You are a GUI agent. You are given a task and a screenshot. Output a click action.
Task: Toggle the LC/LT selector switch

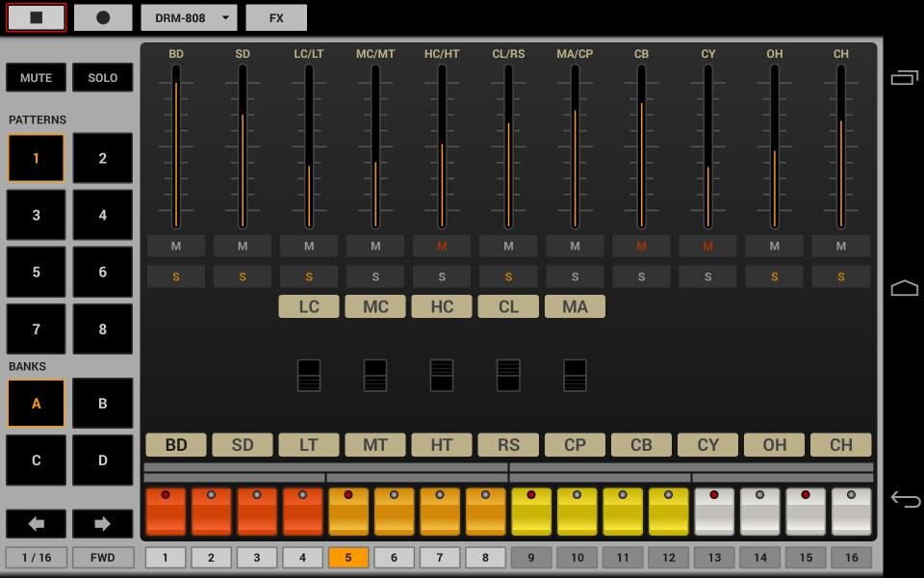tap(308, 375)
